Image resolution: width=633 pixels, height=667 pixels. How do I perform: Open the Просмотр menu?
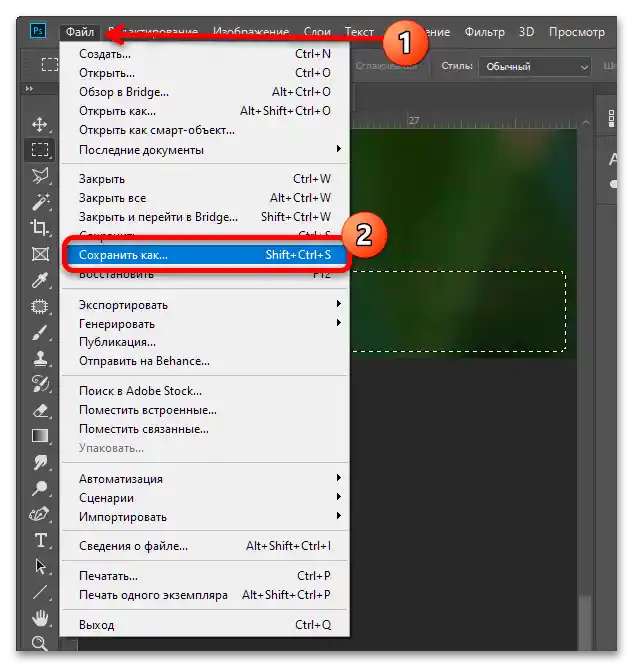576,32
